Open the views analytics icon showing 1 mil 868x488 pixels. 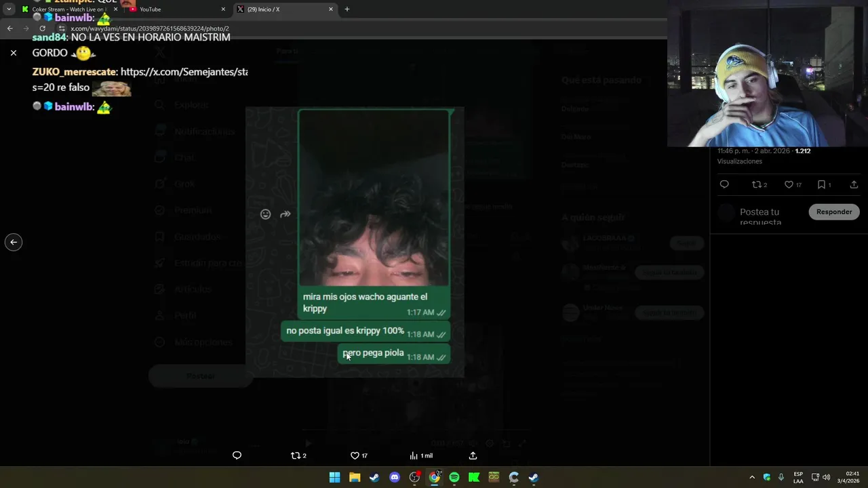click(x=420, y=455)
